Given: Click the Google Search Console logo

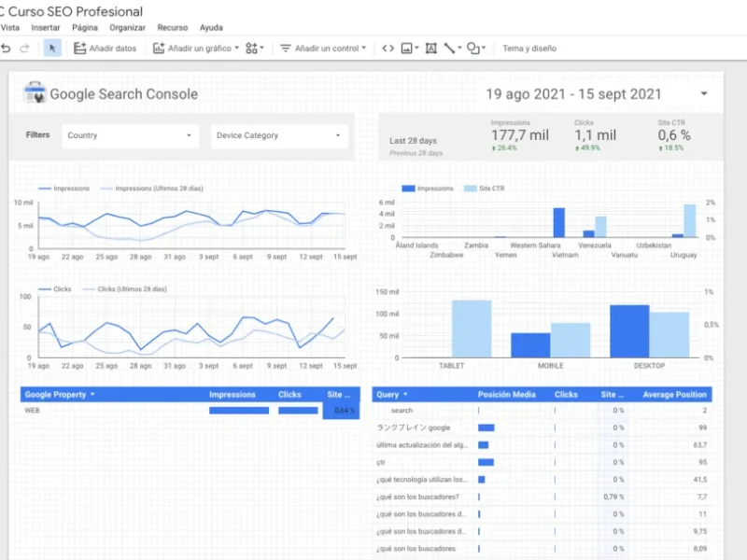Looking at the screenshot, I should 35,92.
